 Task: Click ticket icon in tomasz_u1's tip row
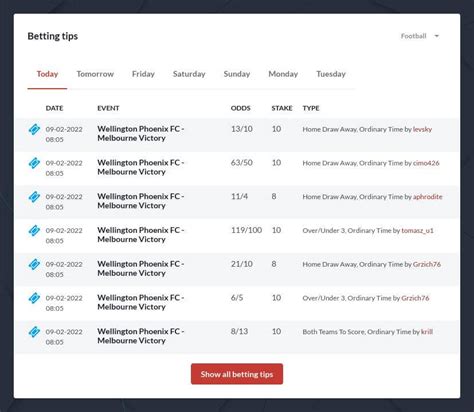tap(34, 230)
